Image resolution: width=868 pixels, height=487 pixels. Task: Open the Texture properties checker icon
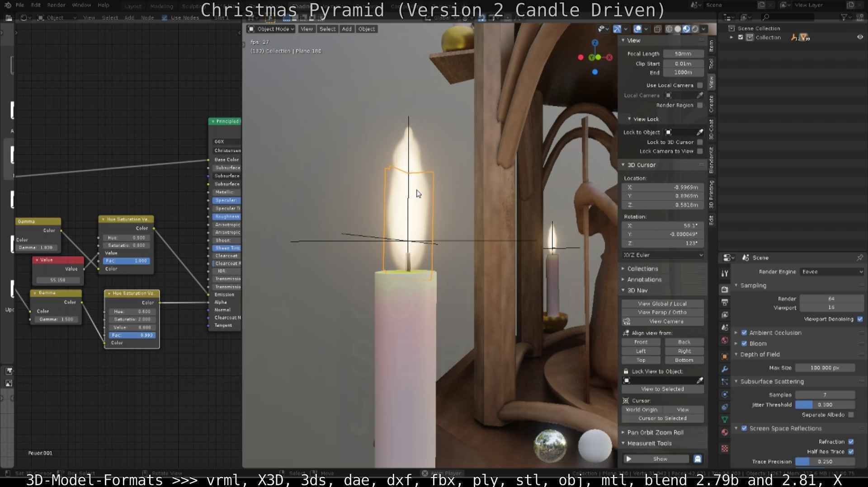(725, 449)
